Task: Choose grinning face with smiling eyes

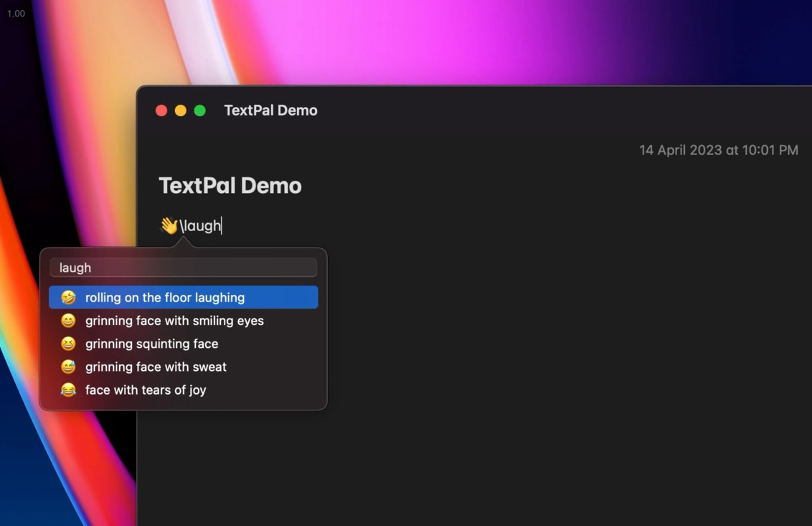Action: coord(184,321)
